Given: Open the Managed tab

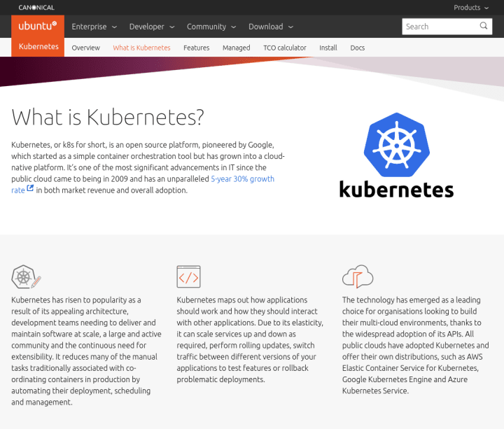Looking at the screenshot, I should point(237,48).
